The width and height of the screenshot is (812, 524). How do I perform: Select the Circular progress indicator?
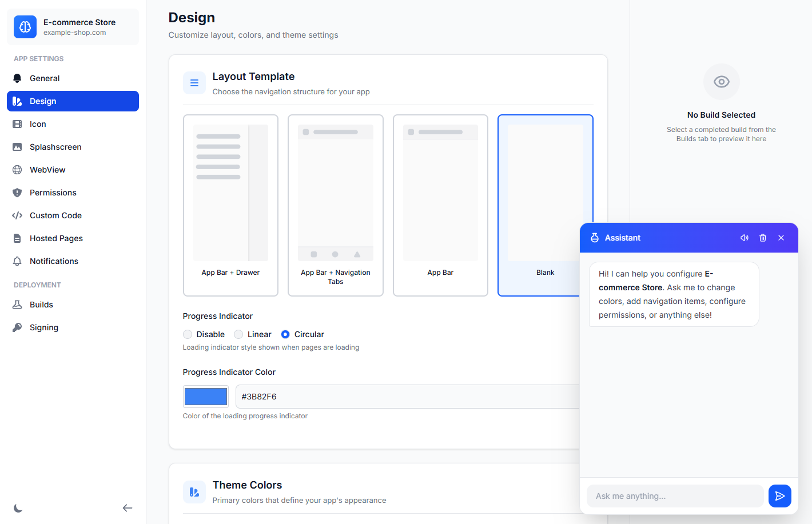[285, 334]
